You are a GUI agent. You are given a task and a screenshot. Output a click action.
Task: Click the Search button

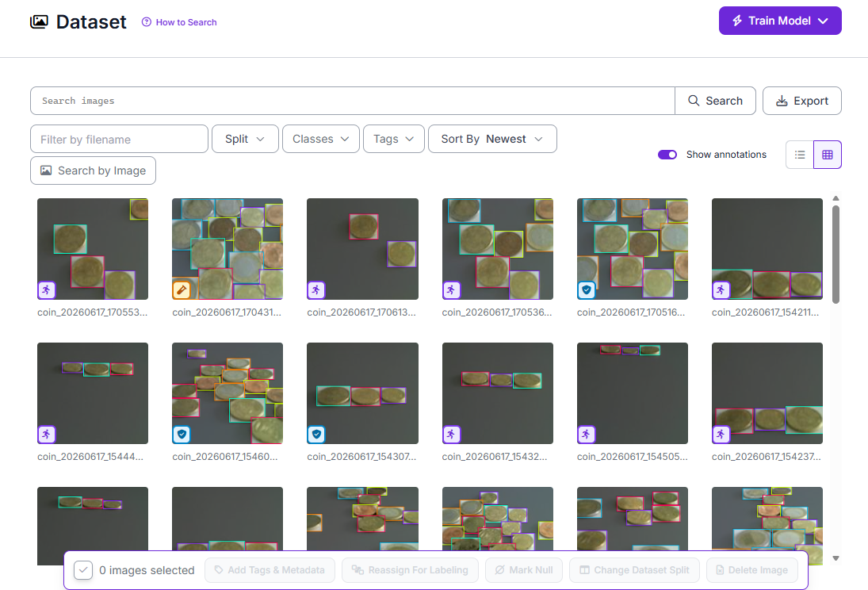pos(715,101)
